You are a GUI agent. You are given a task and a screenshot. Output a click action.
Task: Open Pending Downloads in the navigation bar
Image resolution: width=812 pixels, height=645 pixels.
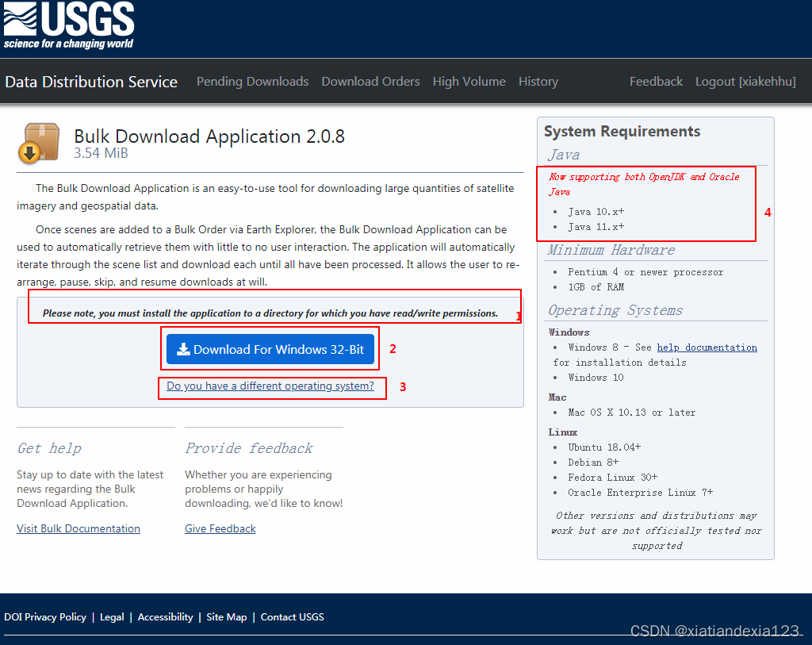(x=253, y=82)
